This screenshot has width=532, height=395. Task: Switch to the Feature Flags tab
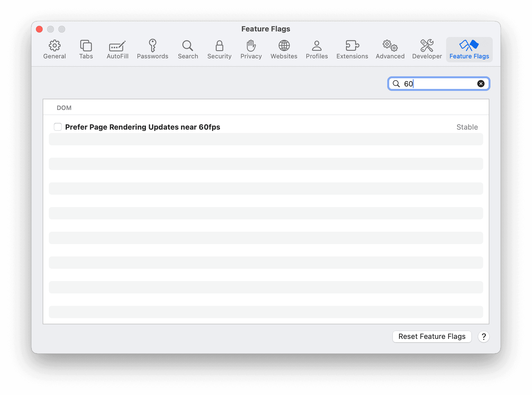(469, 49)
